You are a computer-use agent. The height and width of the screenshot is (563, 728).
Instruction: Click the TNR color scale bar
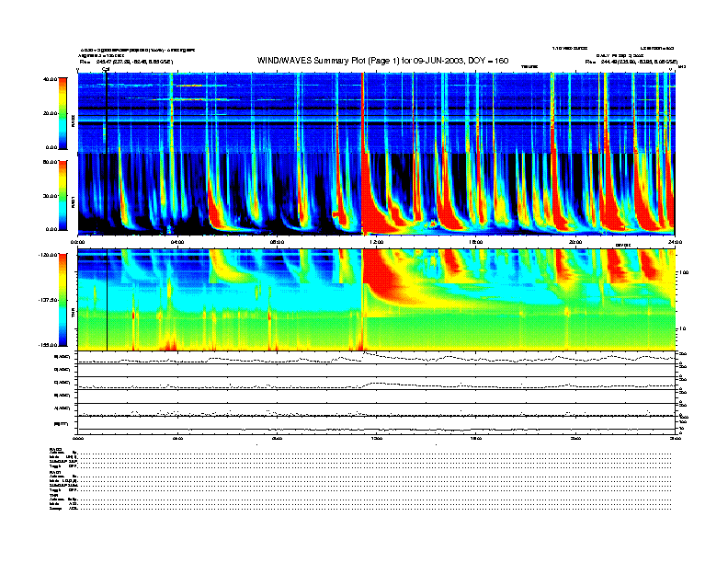(x=63, y=300)
